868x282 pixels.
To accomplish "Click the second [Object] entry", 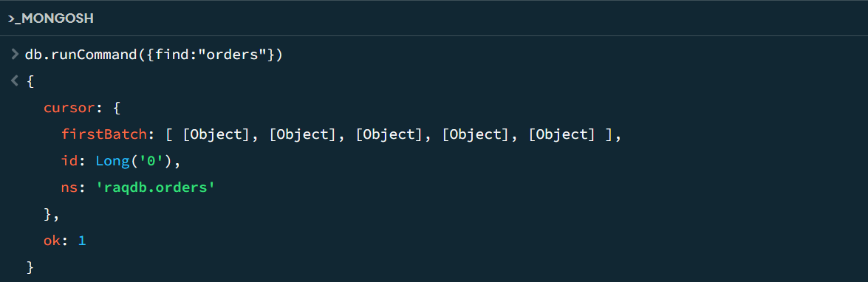I will (303, 135).
